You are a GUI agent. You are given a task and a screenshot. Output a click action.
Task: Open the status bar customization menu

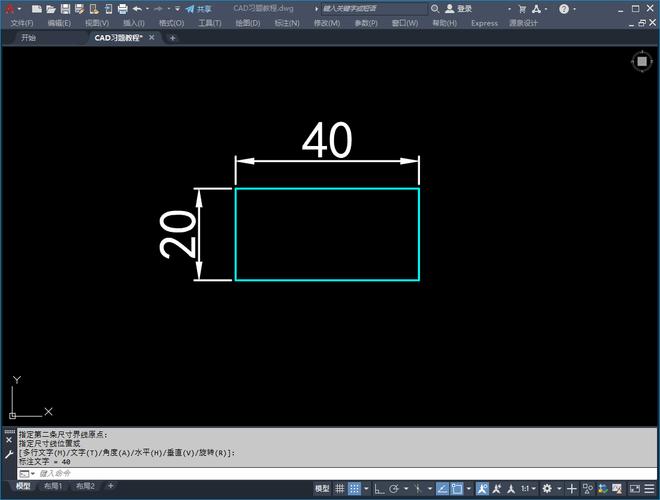coord(649,489)
